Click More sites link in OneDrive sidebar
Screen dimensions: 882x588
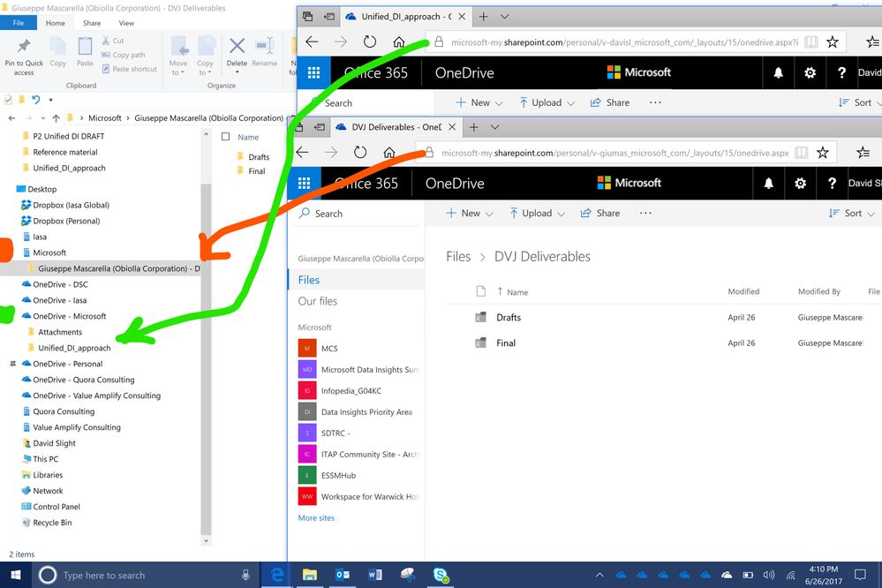[x=316, y=517]
